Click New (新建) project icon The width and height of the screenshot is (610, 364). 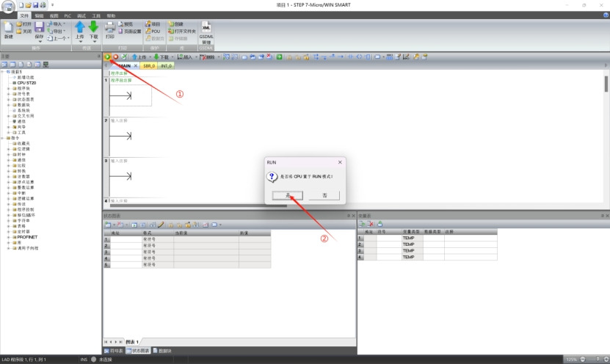point(8,28)
